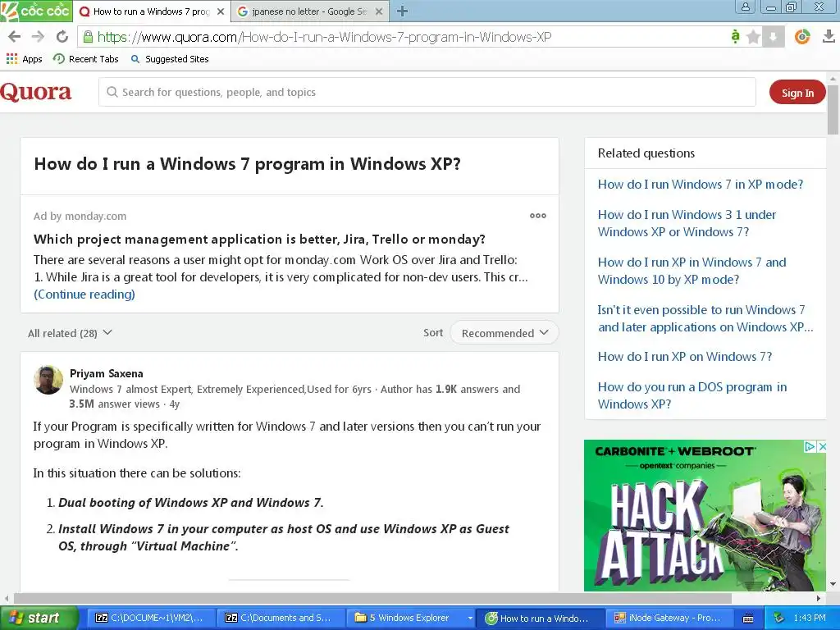Open Suggested Sites bookmark
This screenshot has height=630, width=840.
[x=169, y=59]
